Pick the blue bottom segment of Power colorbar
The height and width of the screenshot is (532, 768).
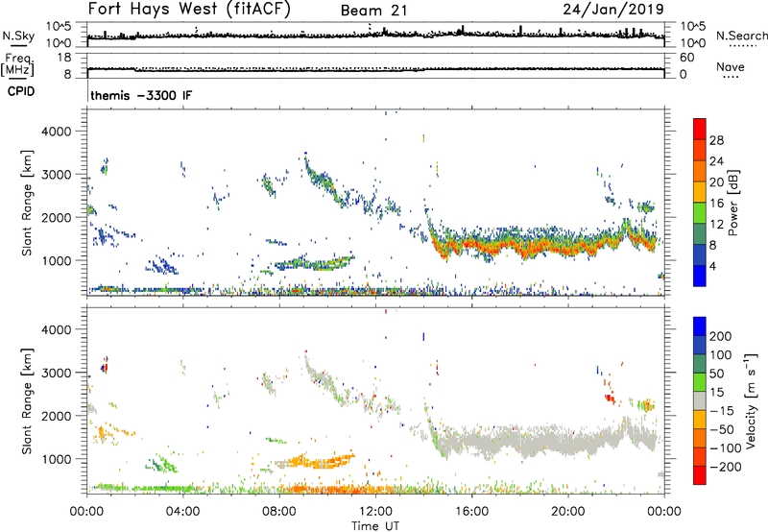click(x=700, y=276)
